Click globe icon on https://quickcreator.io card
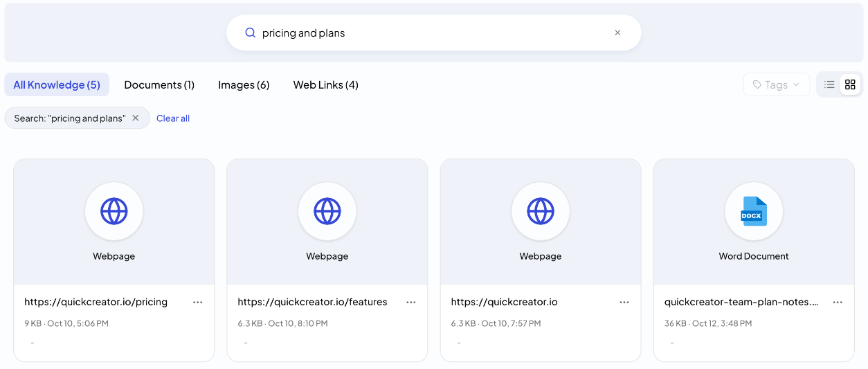 tap(541, 211)
